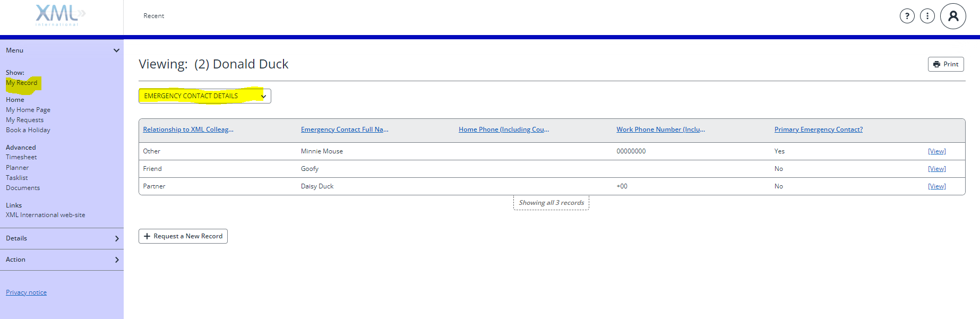The image size is (980, 319).
Task: Open the user profile avatar icon
Action: point(953,16)
